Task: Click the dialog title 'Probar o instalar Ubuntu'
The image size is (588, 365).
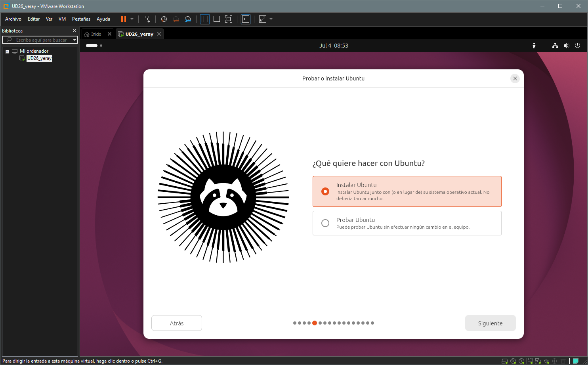Action: 333,78
